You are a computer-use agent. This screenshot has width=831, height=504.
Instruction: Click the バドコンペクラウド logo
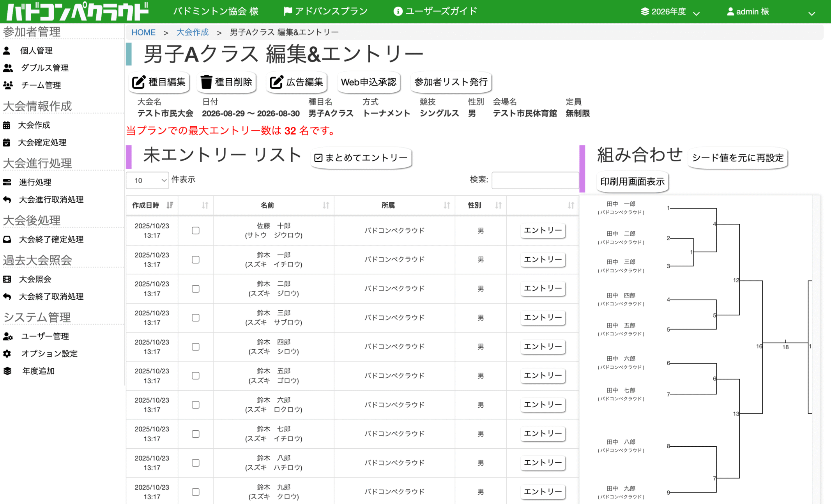78,11
